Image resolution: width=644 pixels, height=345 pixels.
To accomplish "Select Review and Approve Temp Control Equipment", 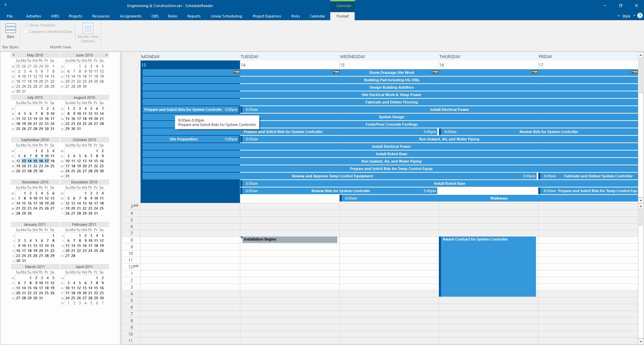I will pos(339,176).
